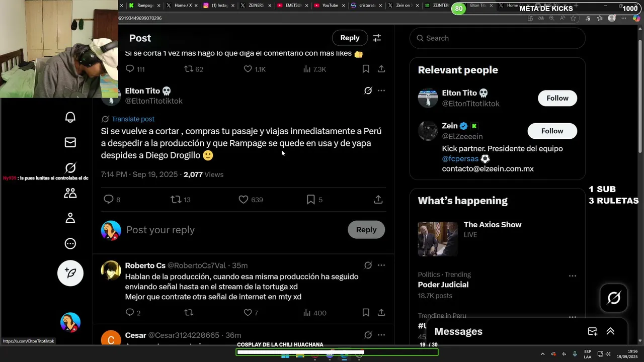Viewport: 644px width, 362px height.
Task: Click Translate post link
Action: tap(133, 119)
